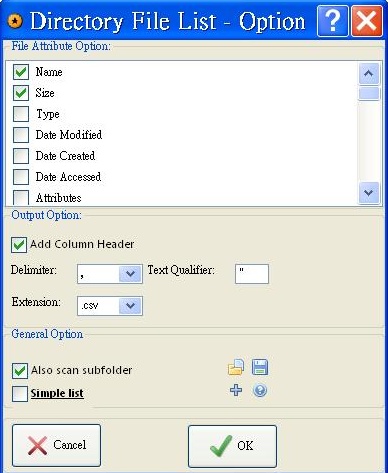This screenshot has height=473, width=388.
Task: Click the attribute list scroll up arrow
Action: click(x=369, y=73)
